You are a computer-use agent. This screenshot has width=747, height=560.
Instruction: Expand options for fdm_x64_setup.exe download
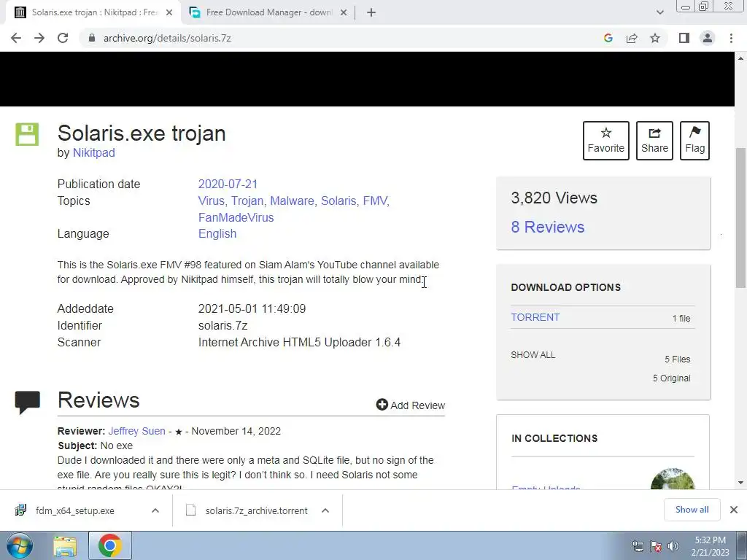[x=155, y=510]
